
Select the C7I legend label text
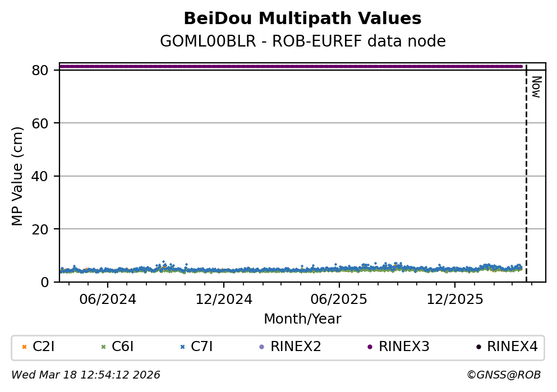click(201, 347)
